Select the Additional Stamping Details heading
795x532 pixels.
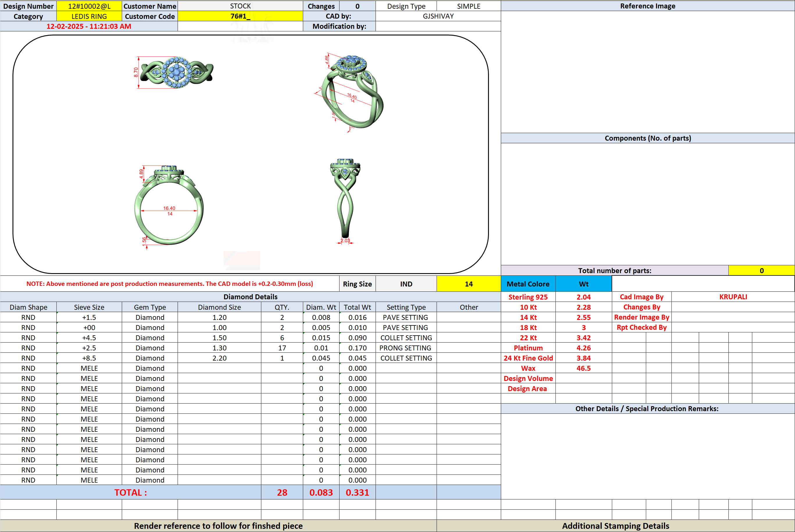[x=615, y=526]
